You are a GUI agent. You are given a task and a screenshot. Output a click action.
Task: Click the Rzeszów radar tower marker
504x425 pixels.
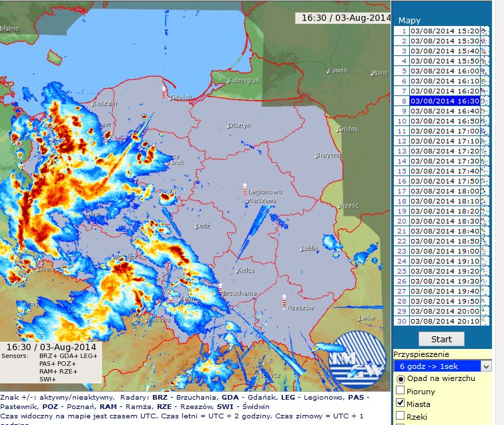(284, 302)
